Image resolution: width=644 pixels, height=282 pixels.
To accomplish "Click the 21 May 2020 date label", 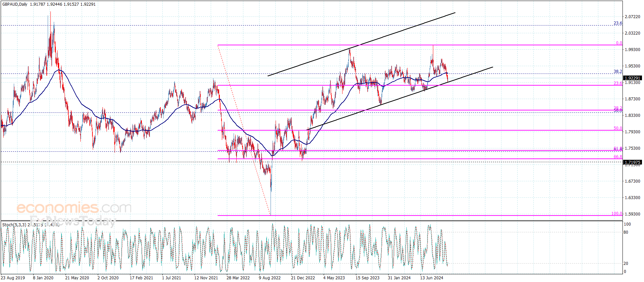I will pyautogui.click(x=77, y=278).
